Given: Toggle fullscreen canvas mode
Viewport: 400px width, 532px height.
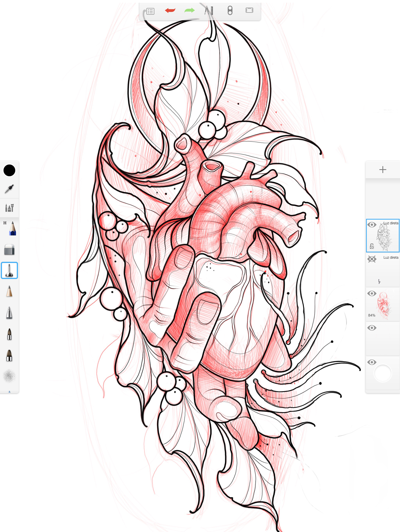Looking at the screenshot, I should (249, 10).
